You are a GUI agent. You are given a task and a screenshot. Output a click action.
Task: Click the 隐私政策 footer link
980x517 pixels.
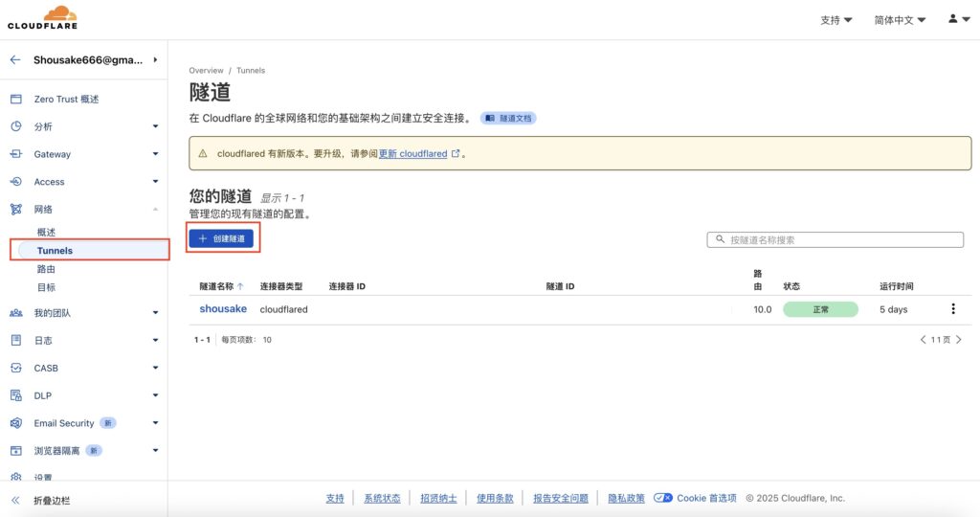(626, 498)
